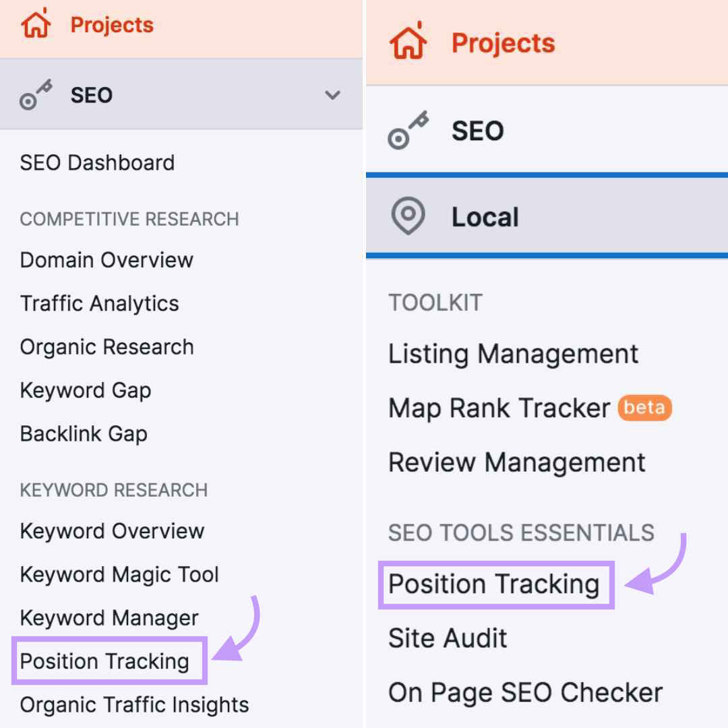Open the Projects menu item

tap(111, 24)
